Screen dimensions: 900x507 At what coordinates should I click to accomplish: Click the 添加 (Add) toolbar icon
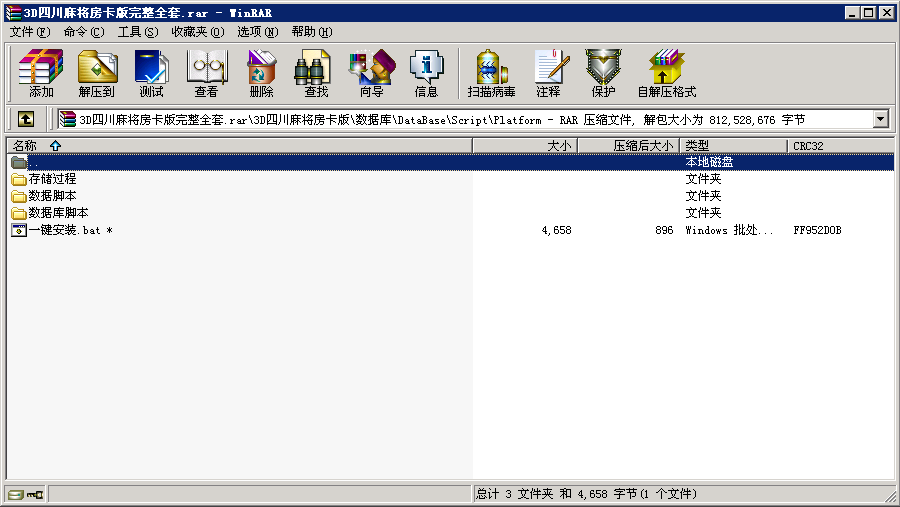pyautogui.click(x=41, y=73)
